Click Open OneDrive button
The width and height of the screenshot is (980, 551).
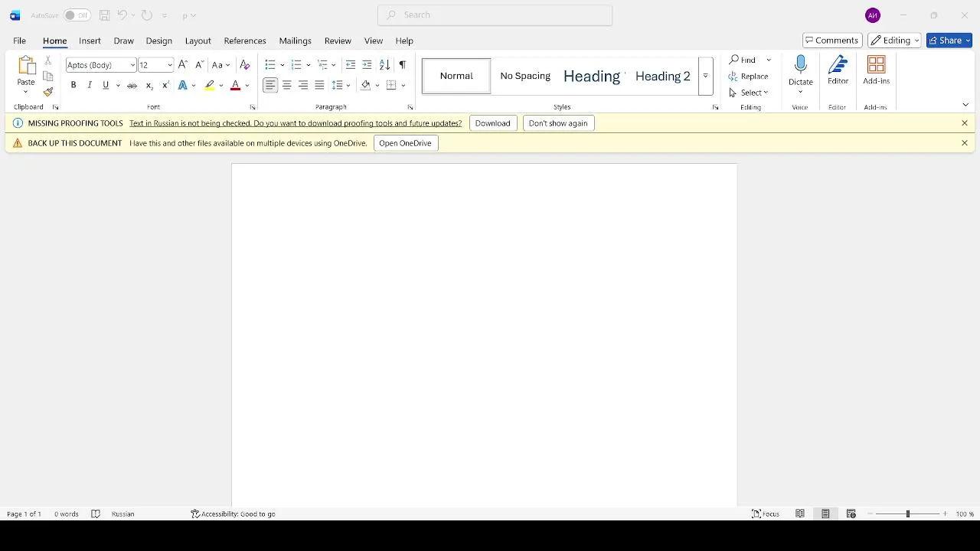[x=406, y=143]
